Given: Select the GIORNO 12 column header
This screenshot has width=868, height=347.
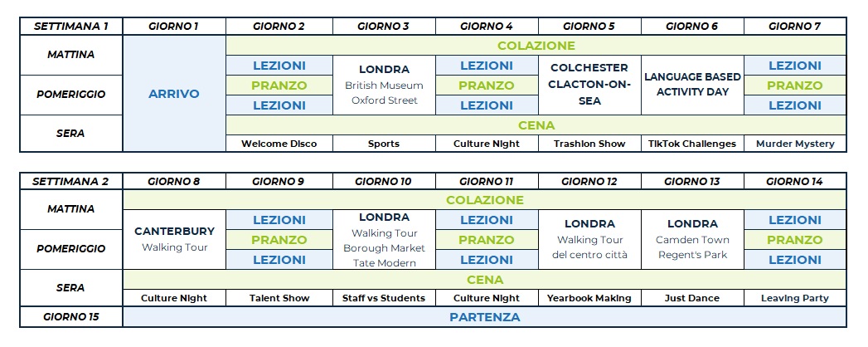Looking at the screenshot, I should [x=589, y=181].
